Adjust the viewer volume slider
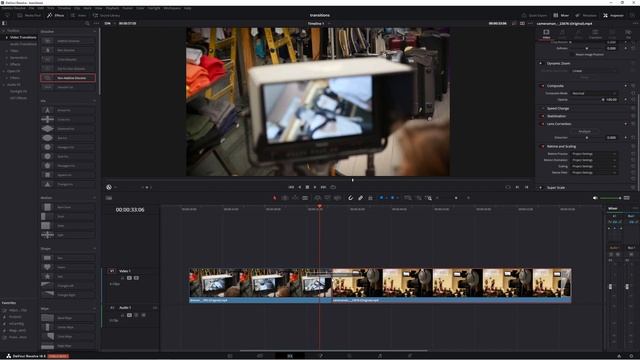 pyautogui.click(x=610, y=198)
